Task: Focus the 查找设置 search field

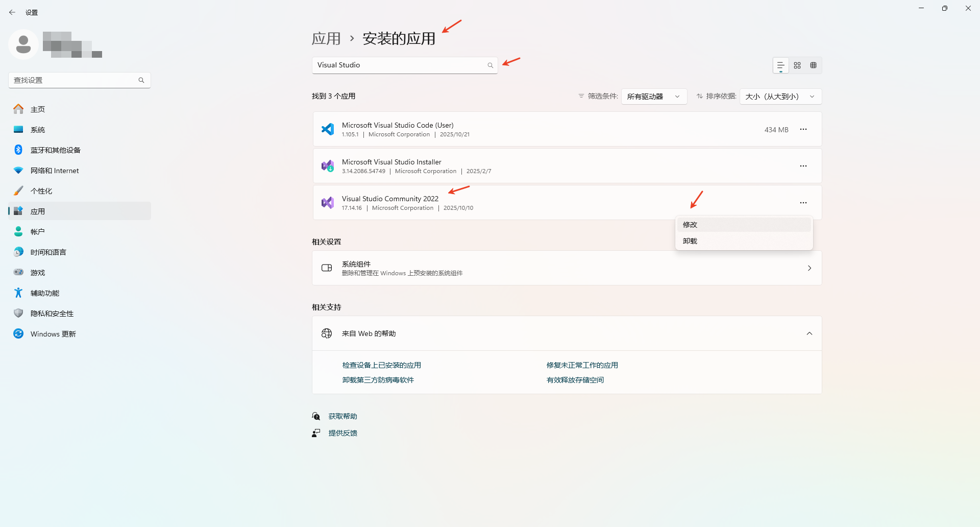Action: [80, 80]
